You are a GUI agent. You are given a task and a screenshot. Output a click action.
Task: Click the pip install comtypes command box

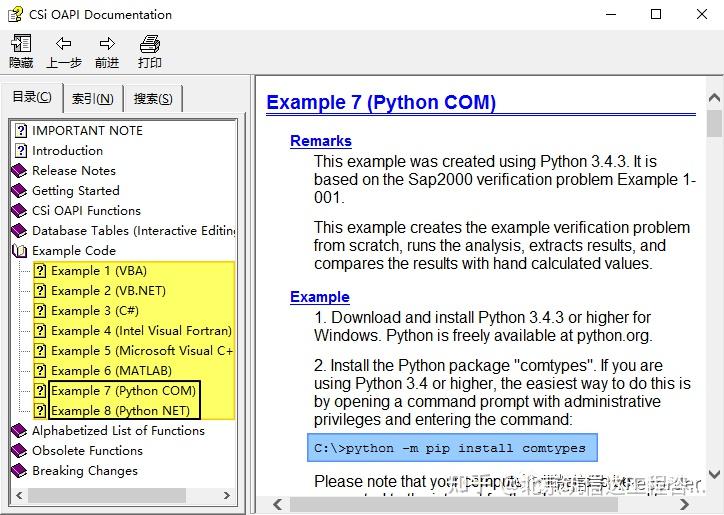click(452, 448)
